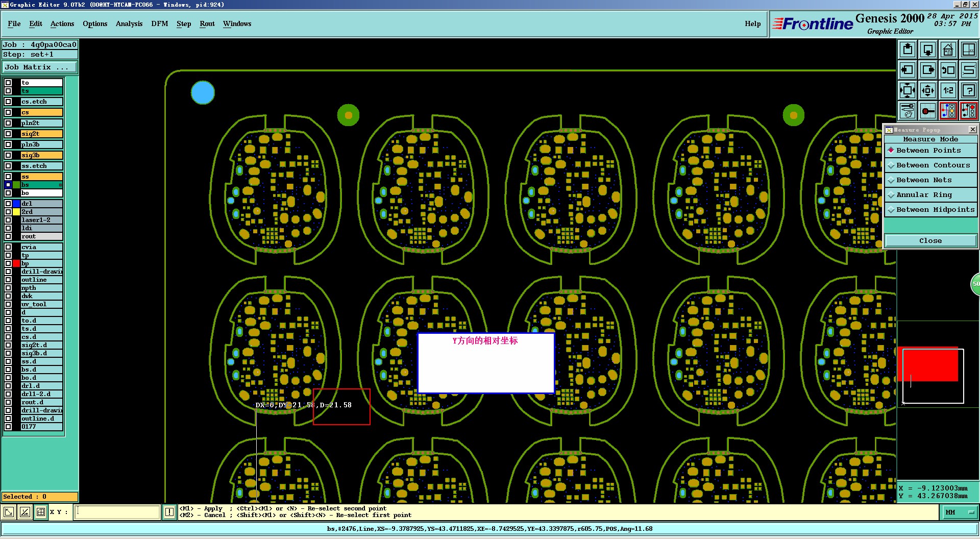Open the MM units dropdown
Screen dimensions: 980x539
click(959, 512)
